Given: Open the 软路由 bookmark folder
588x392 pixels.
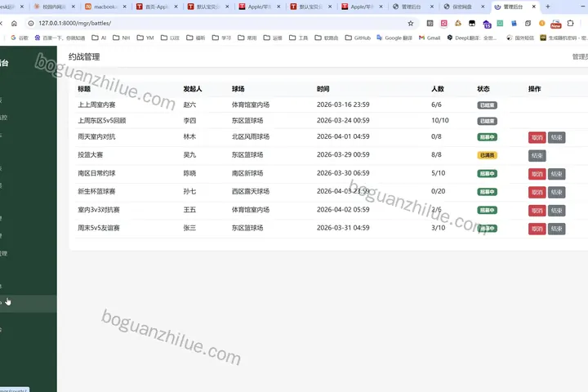Looking at the screenshot, I should pyautogui.click(x=327, y=38).
